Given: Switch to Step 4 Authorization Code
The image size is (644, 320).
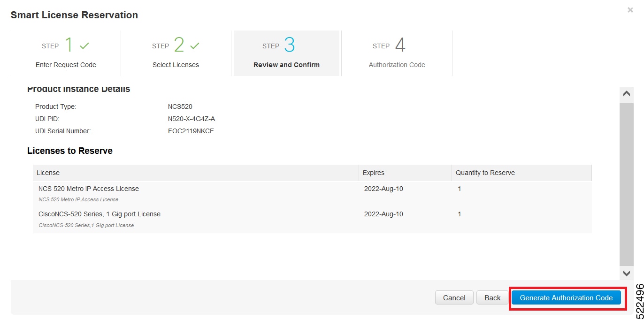Looking at the screenshot, I should 397,53.
